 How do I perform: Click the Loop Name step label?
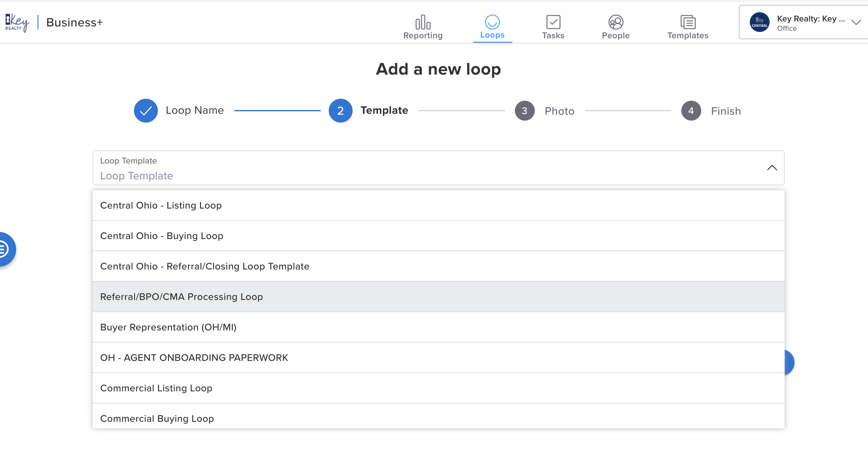[195, 110]
